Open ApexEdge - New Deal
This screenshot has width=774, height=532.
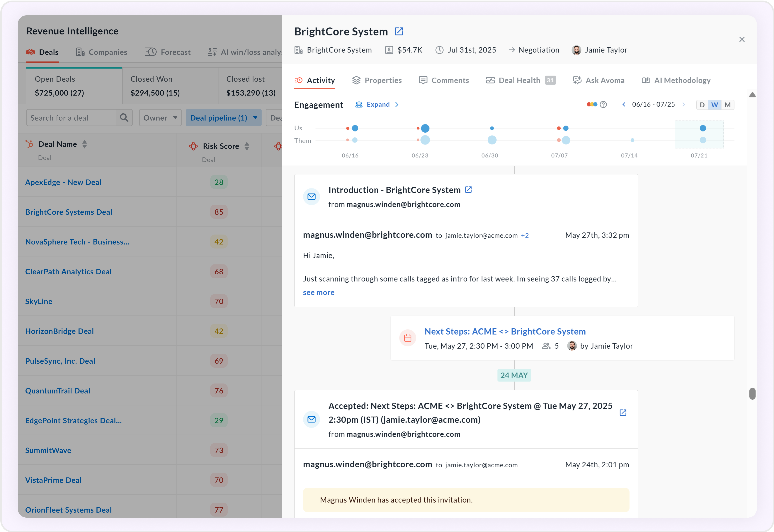(x=63, y=182)
